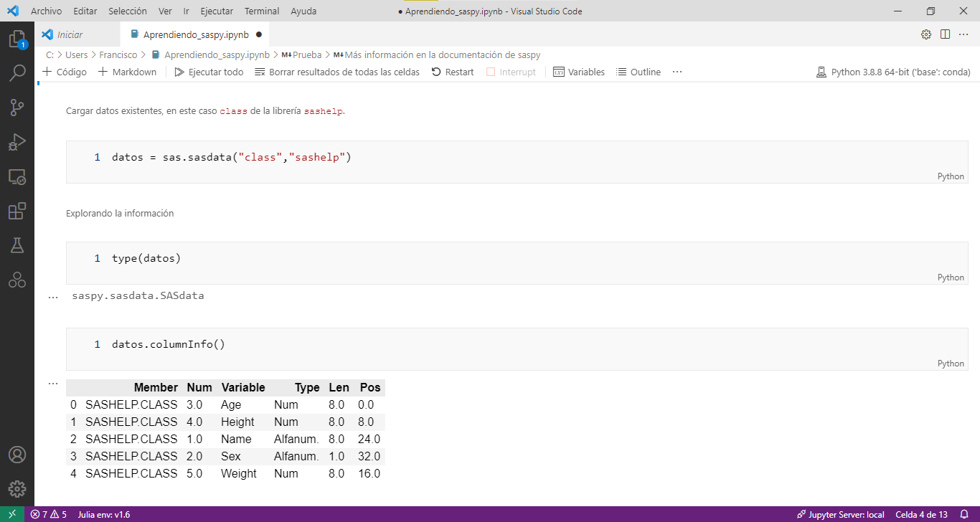Screen dimensions: 980x522
Task: Open notebook toolbar overflow ellipsis
Action: click(x=677, y=72)
